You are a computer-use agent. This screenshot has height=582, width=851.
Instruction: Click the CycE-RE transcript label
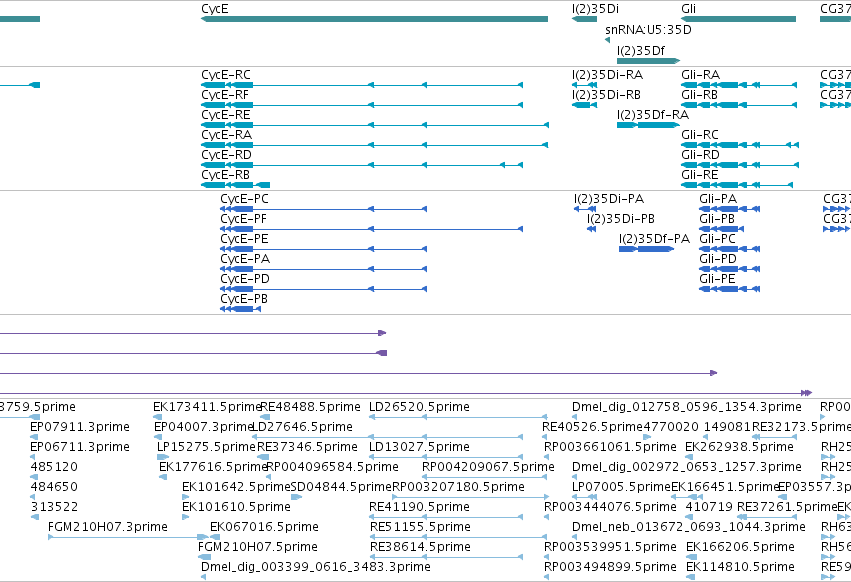(x=226, y=115)
